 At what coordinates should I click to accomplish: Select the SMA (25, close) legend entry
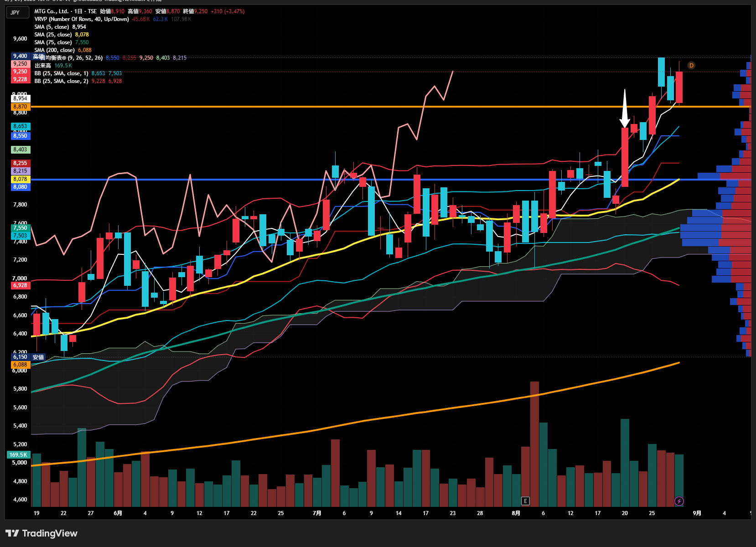[x=53, y=35]
